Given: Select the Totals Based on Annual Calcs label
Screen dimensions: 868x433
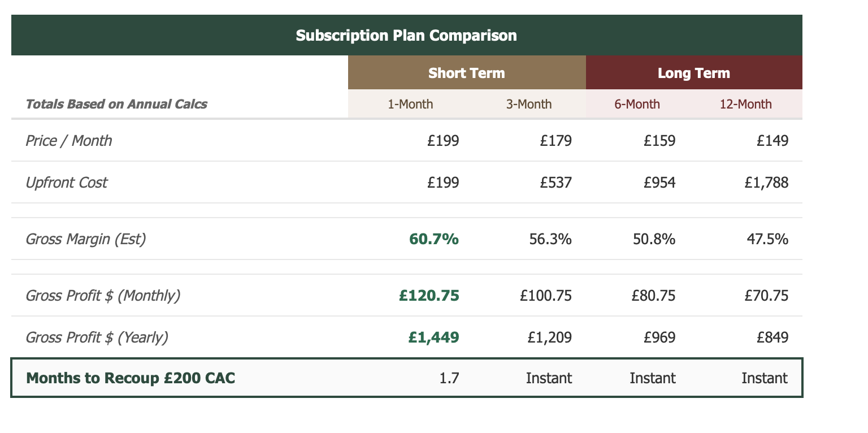Looking at the screenshot, I should point(116,104).
